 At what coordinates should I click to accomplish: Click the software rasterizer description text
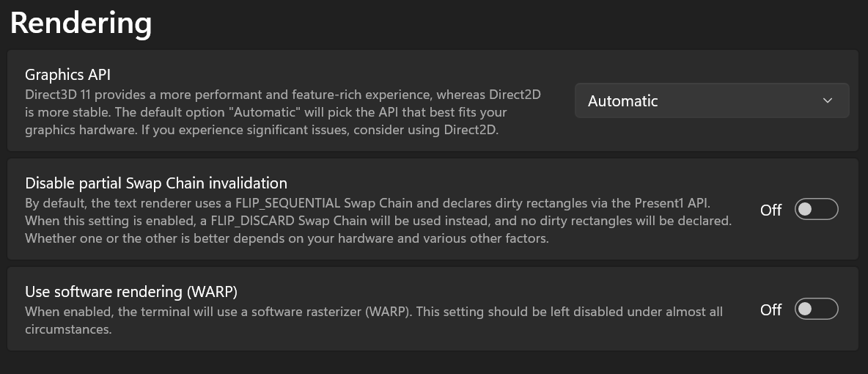374,320
